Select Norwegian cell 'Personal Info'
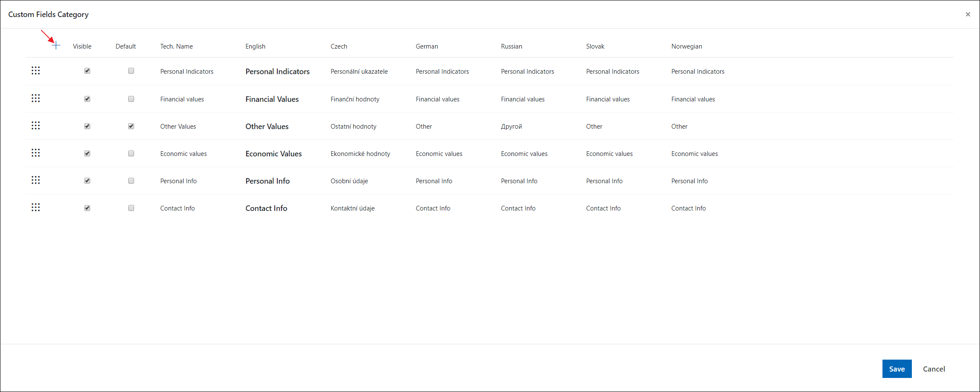This screenshot has height=392, width=980. pos(690,181)
